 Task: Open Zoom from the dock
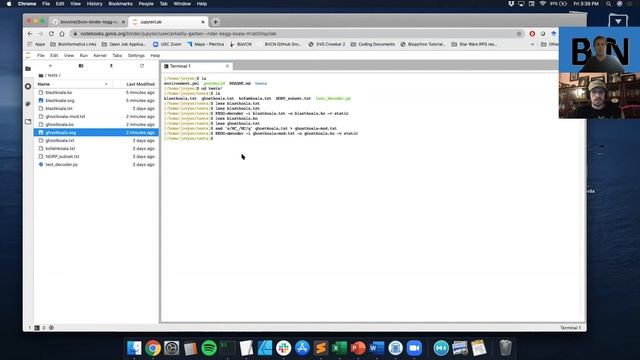pyautogui.click(x=414, y=348)
